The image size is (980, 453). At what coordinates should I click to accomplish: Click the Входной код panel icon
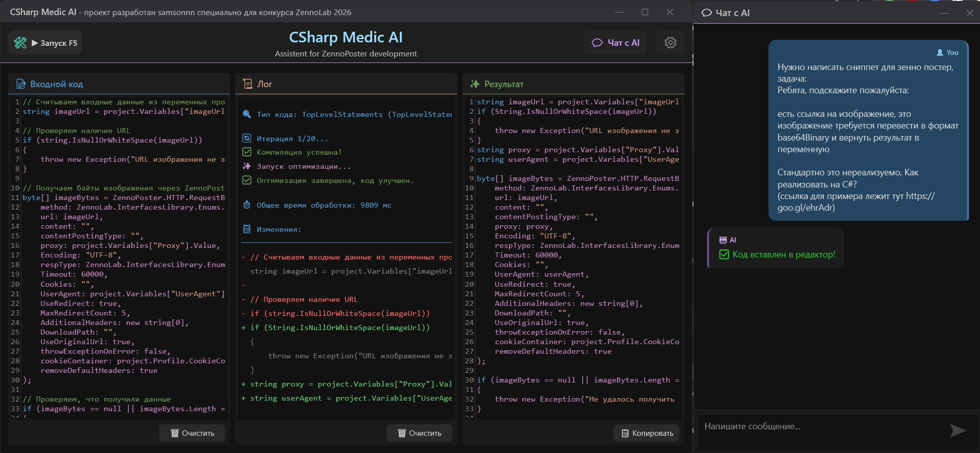[21, 84]
